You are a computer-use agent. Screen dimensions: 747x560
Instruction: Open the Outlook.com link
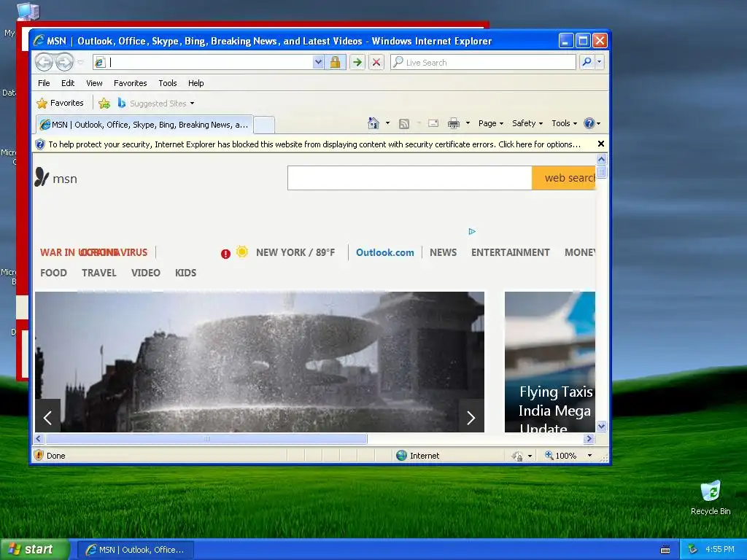(x=385, y=252)
